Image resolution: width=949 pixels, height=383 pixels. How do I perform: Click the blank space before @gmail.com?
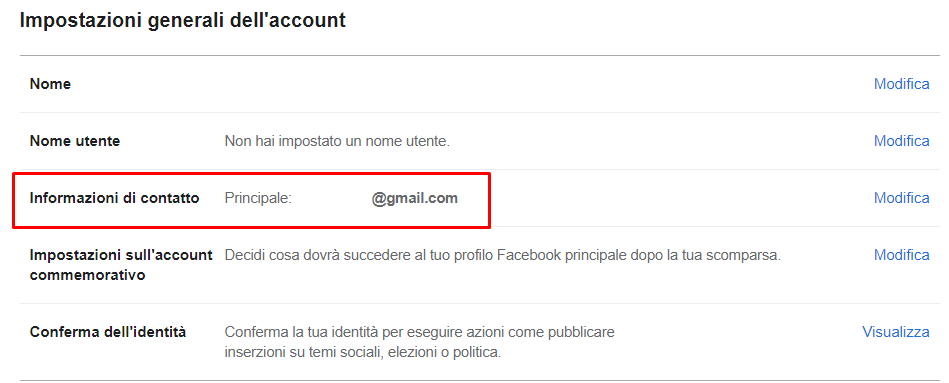pos(332,198)
